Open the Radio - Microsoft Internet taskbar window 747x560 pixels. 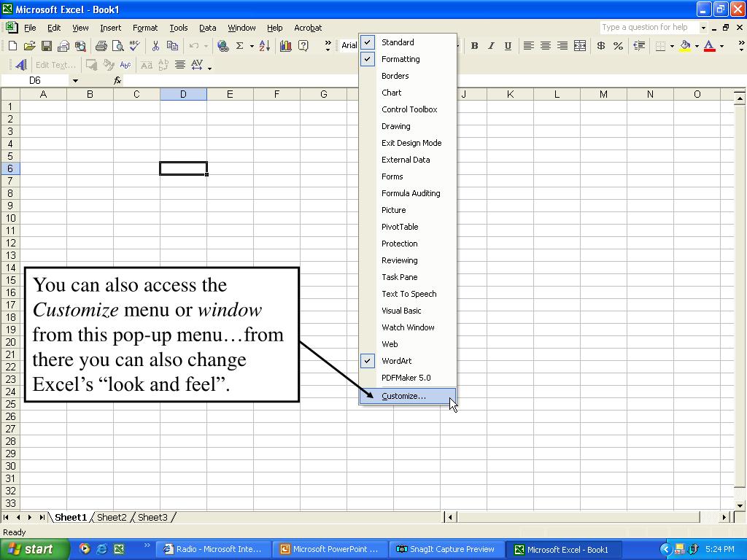(x=214, y=549)
